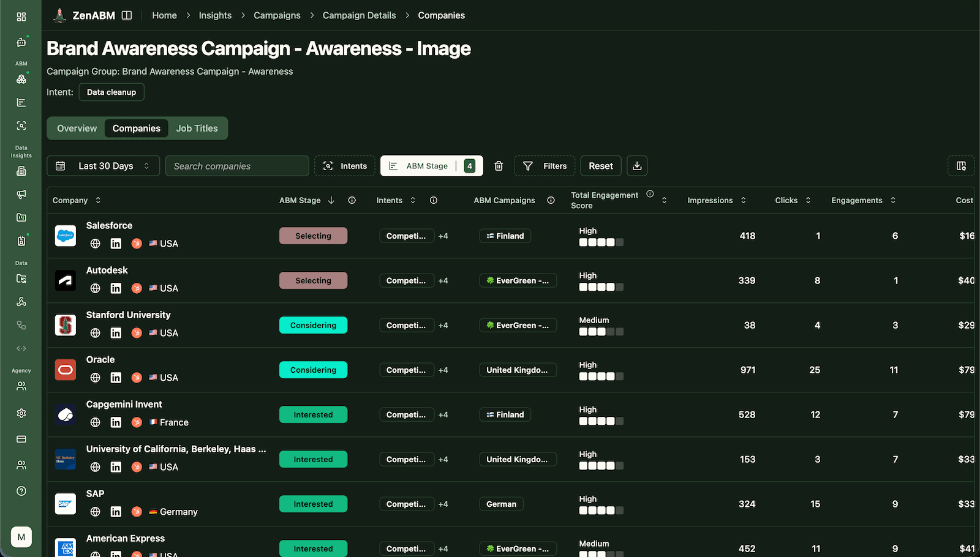The image size is (980, 557).
Task: Open the Last 30 Days date range dropdown
Action: point(102,165)
